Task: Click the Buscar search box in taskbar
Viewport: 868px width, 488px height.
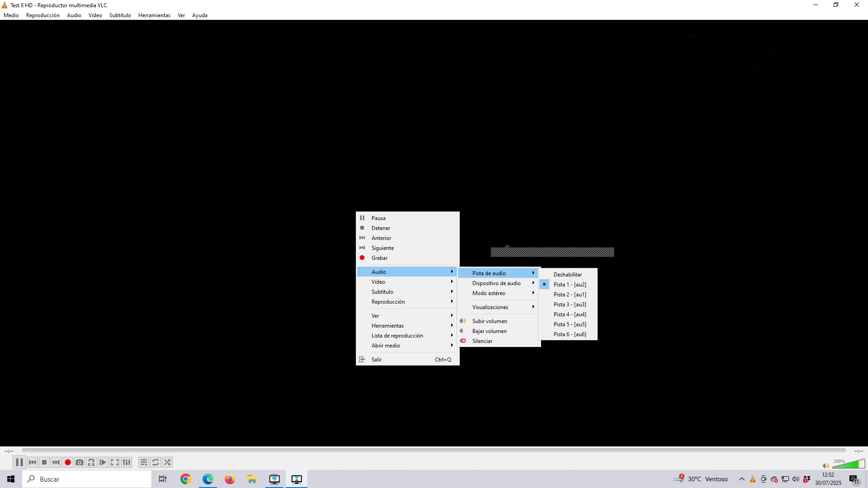Action: [87, 479]
